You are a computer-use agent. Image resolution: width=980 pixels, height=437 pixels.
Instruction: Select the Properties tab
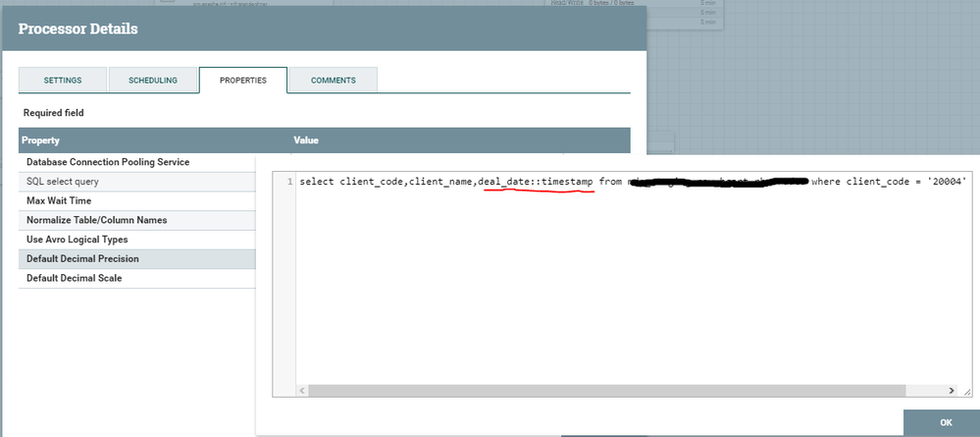(x=243, y=81)
